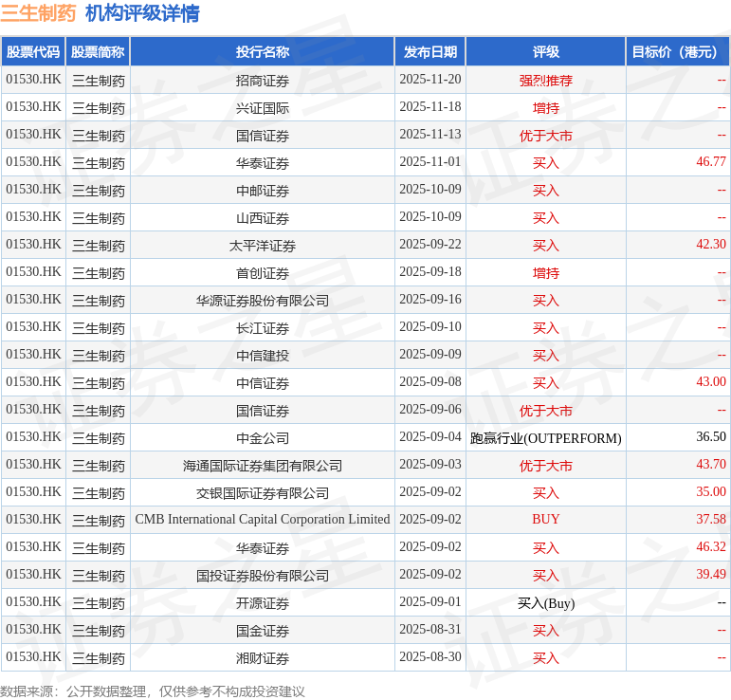Click the 跑赢行业(OUTPERFORM) rating

546,438
